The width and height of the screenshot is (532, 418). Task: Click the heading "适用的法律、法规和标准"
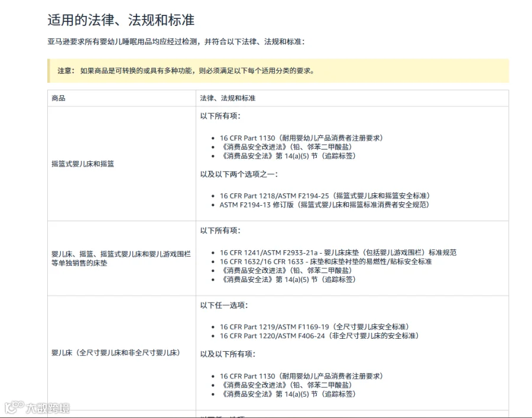point(121,20)
